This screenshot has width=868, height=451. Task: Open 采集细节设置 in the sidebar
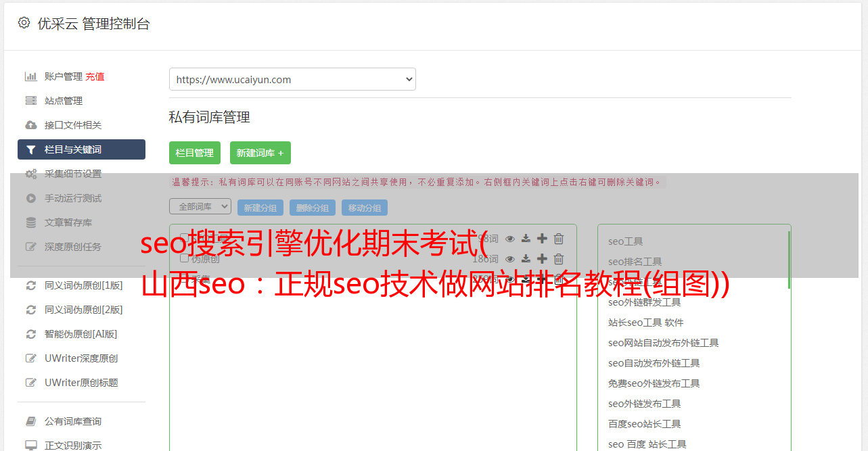(73, 174)
